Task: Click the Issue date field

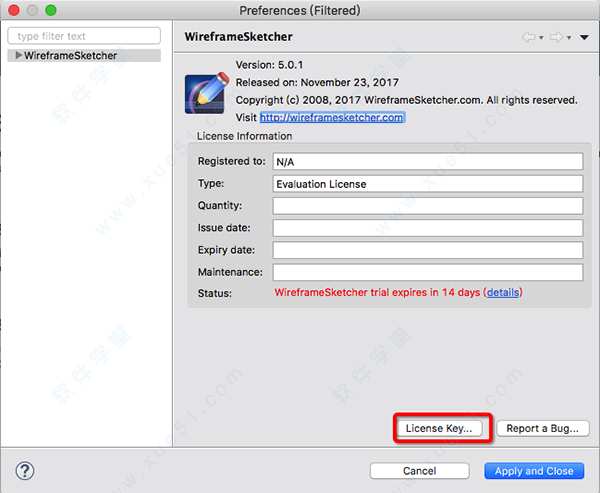Action: (x=428, y=228)
